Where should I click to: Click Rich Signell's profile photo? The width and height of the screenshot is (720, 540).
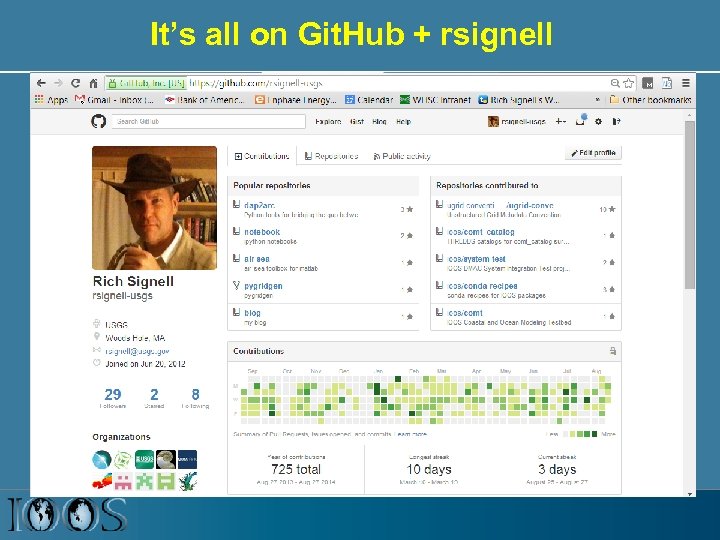(x=154, y=208)
